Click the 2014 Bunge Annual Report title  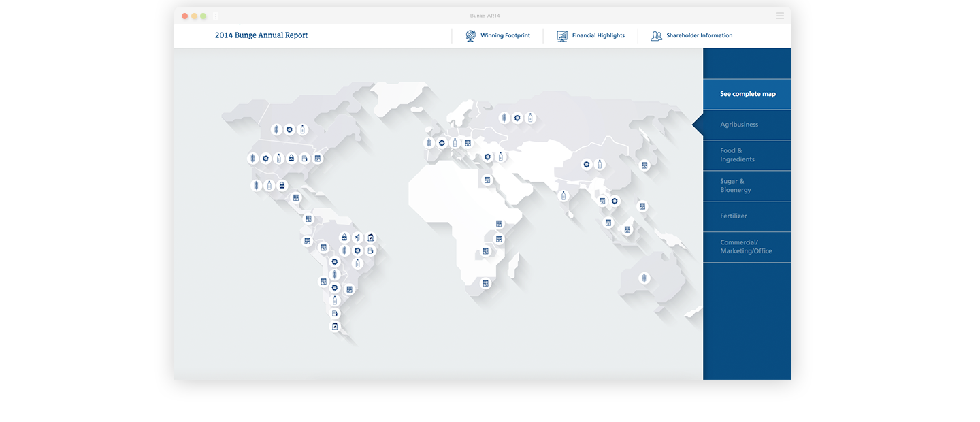(261, 35)
